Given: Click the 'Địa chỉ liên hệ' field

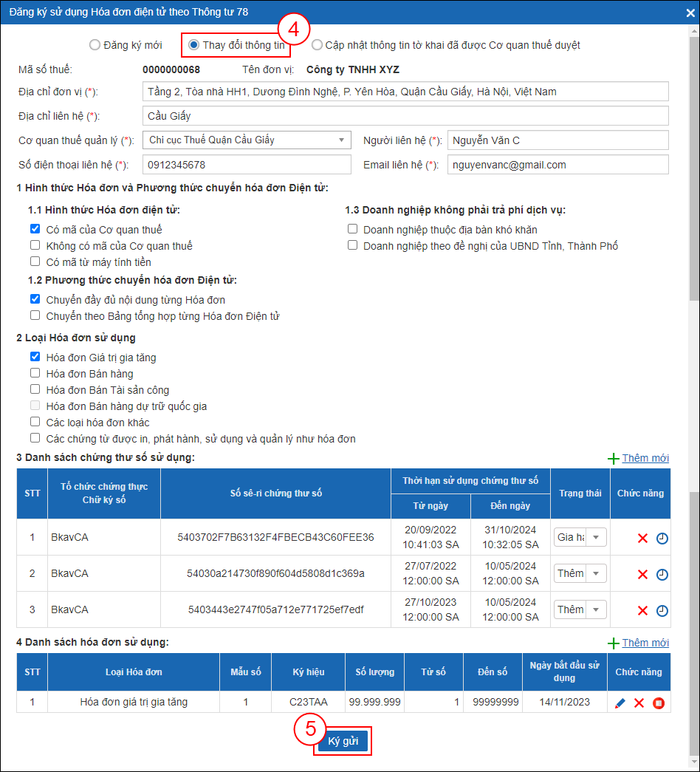Looking at the screenshot, I should coord(405,116).
